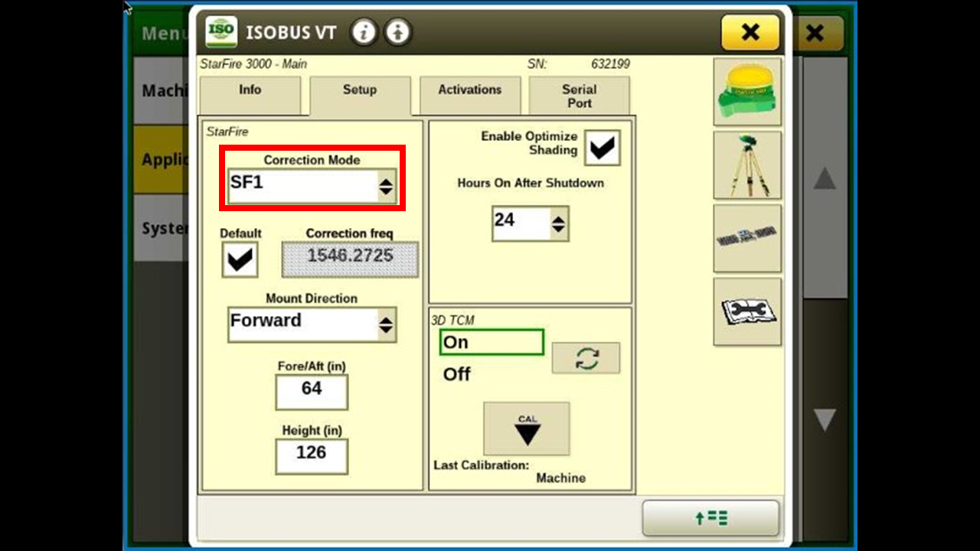Toggle the Default frequency checkbox
This screenshot has height=551, width=980.
[240, 260]
